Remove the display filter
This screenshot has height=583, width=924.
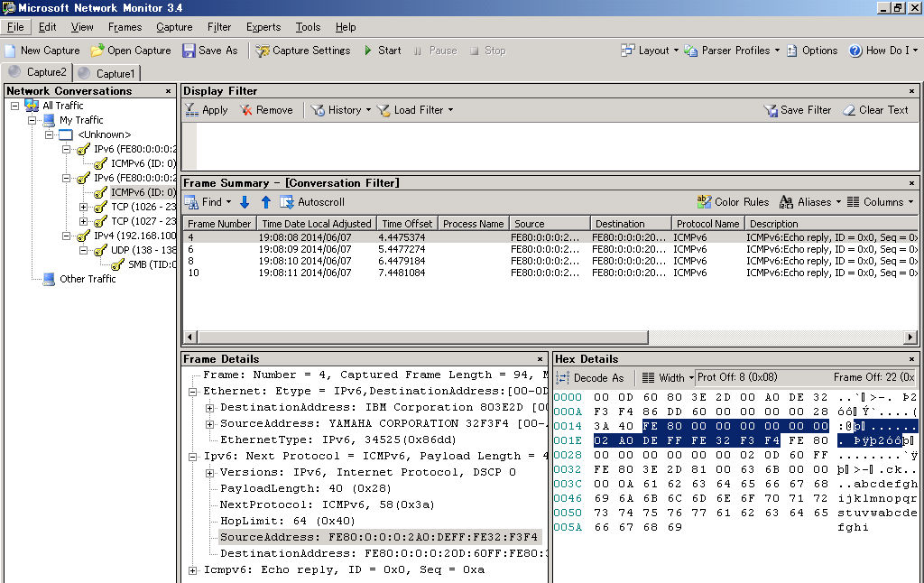(x=266, y=110)
